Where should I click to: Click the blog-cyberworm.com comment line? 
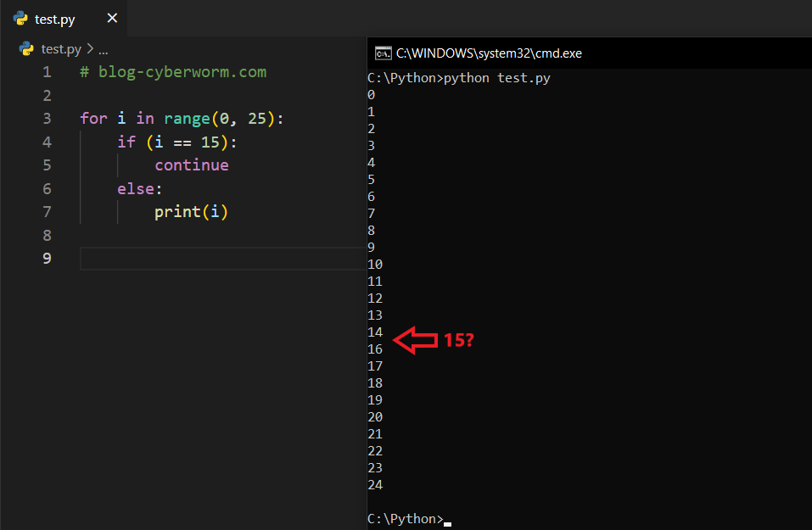tap(173, 72)
